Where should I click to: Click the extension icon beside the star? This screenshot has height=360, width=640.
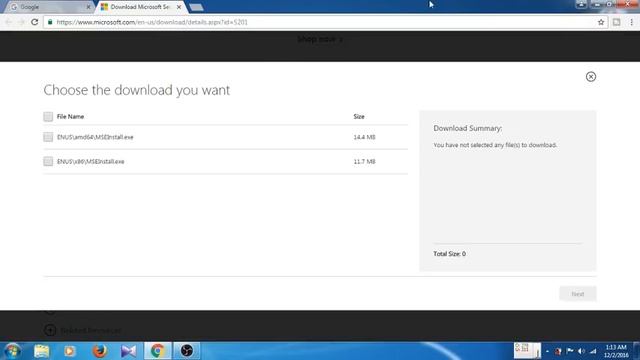(616, 22)
